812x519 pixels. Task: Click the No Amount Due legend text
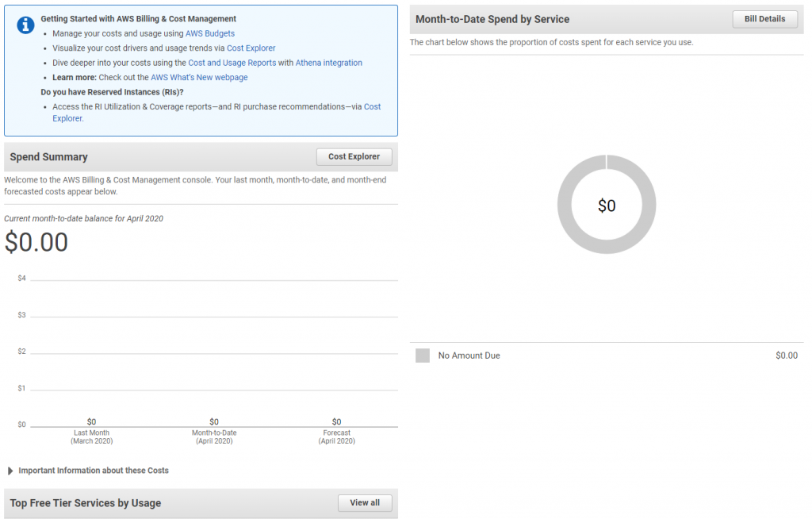[469, 356]
